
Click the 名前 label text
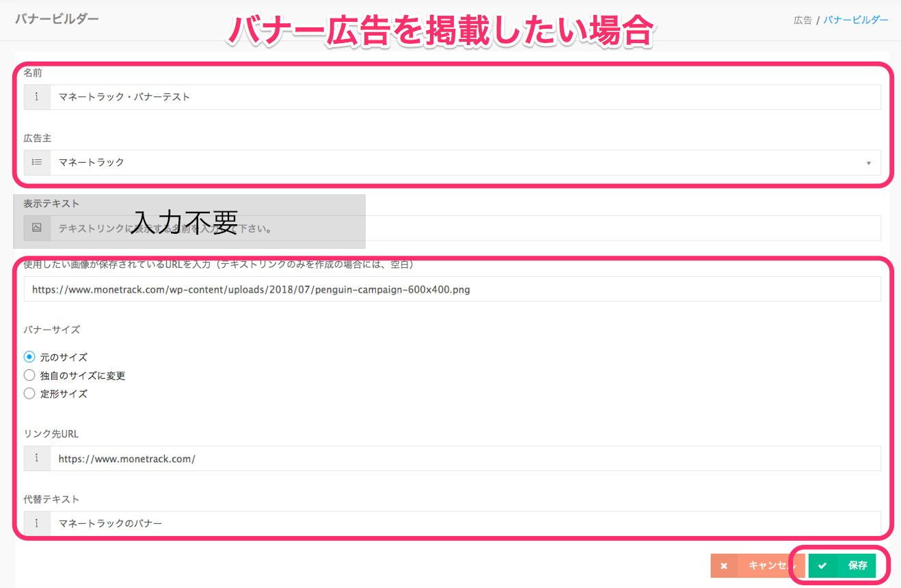(33, 72)
